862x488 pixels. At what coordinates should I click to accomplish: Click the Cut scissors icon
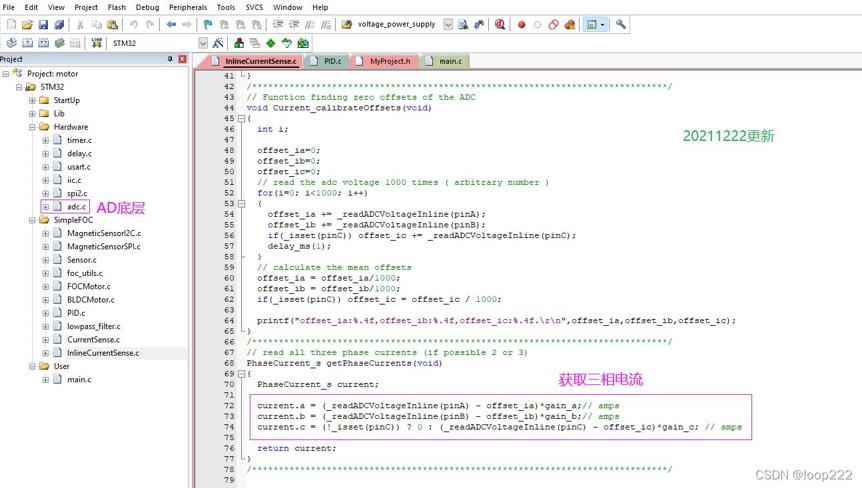[80, 24]
